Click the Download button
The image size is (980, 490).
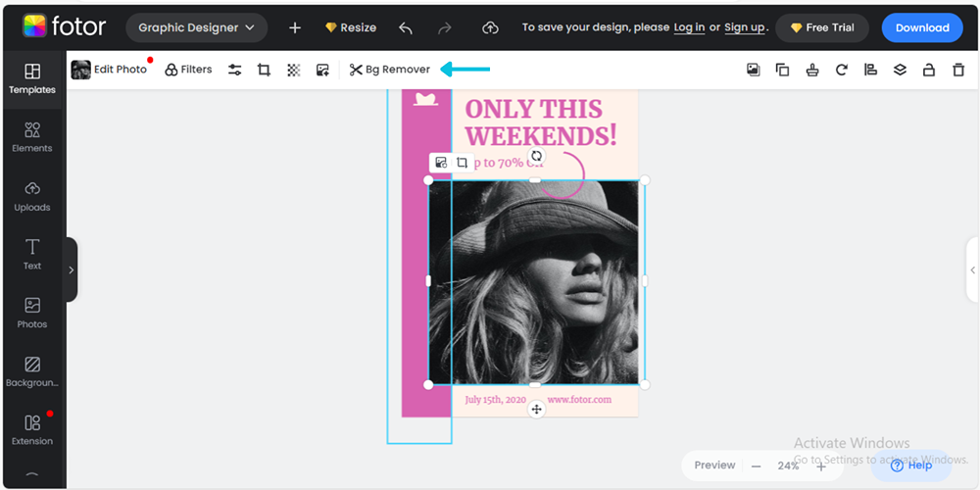coord(922,27)
